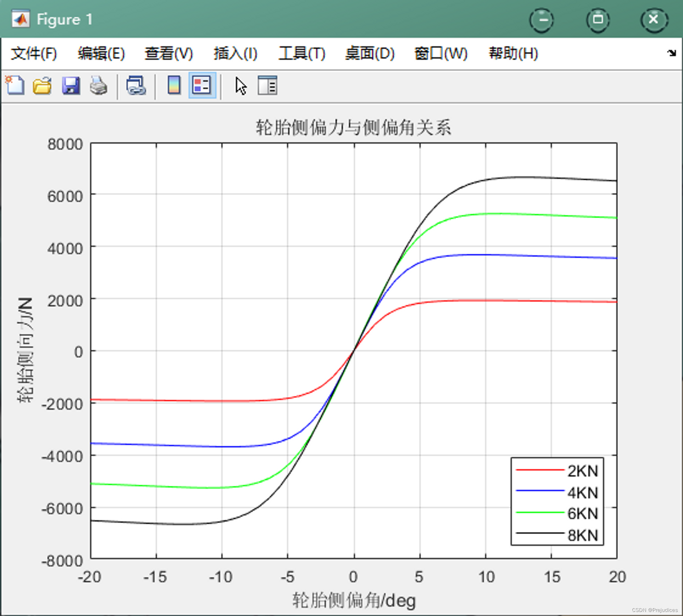Click the New Figure toolbar icon
Screen dimensions: 683x616
point(15,85)
